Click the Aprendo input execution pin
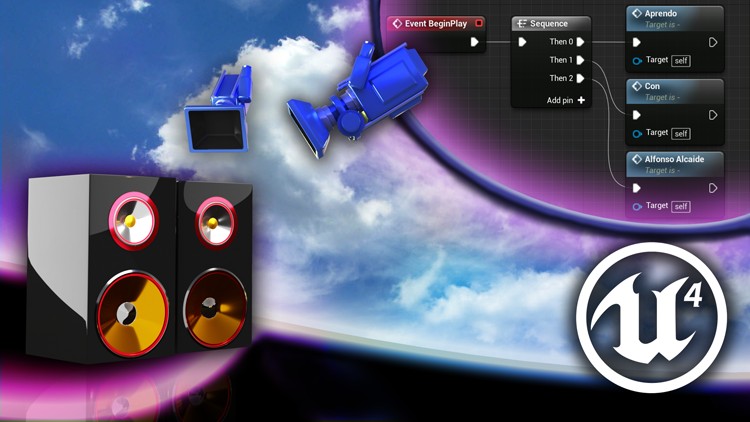This screenshot has height=422, width=750. [x=637, y=43]
